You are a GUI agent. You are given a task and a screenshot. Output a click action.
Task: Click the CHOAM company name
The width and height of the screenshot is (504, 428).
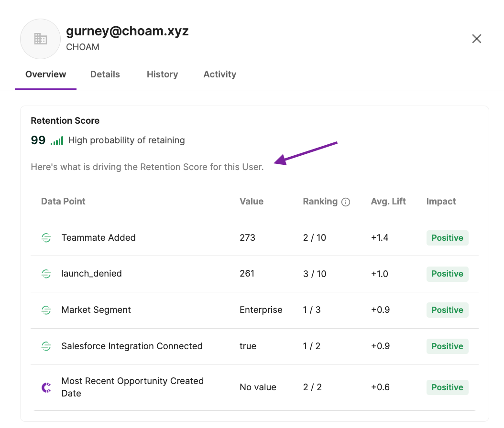[83, 47]
